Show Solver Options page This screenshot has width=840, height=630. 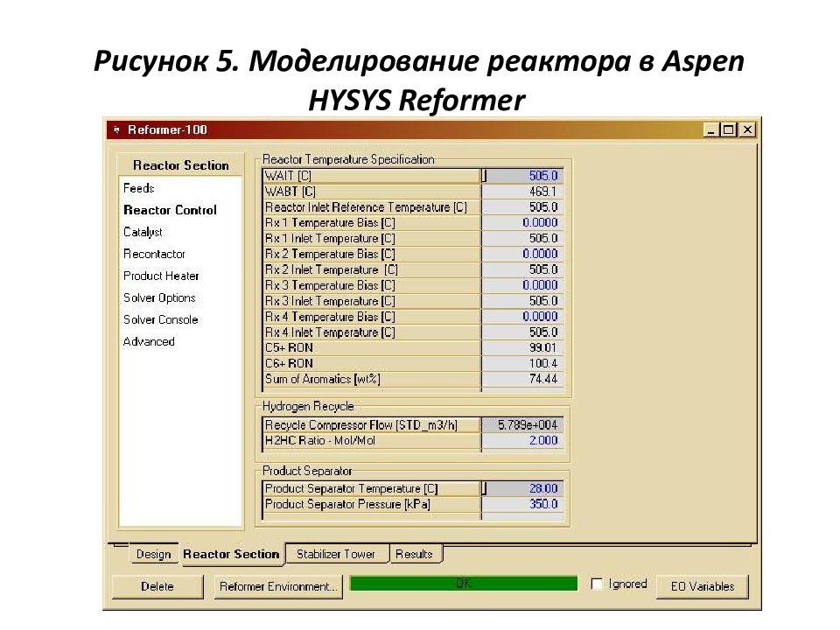pyautogui.click(x=159, y=297)
